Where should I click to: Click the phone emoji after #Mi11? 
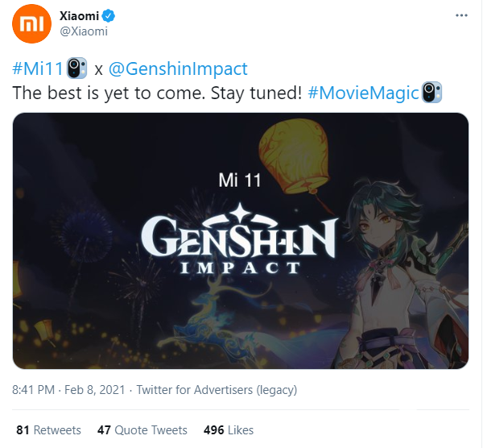pos(77,68)
